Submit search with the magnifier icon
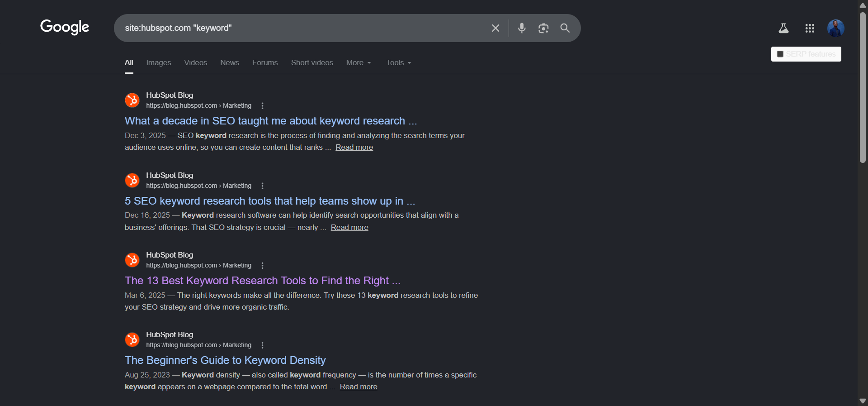 [x=565, y=28]
